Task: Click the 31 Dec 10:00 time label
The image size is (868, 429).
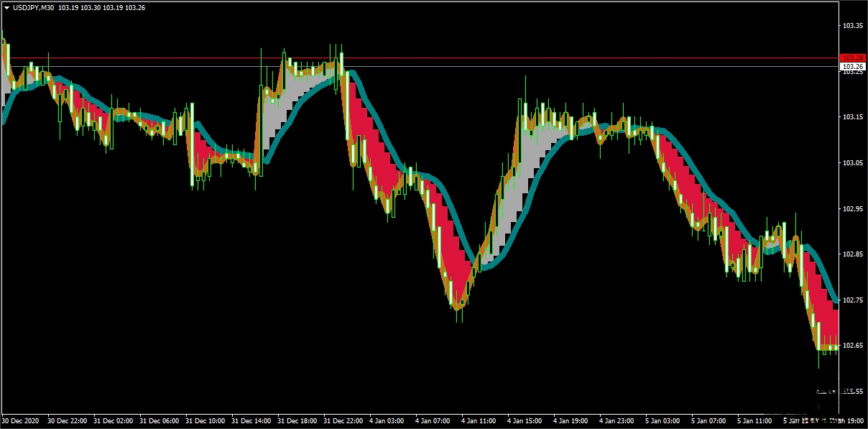Action: coord(205,420)
